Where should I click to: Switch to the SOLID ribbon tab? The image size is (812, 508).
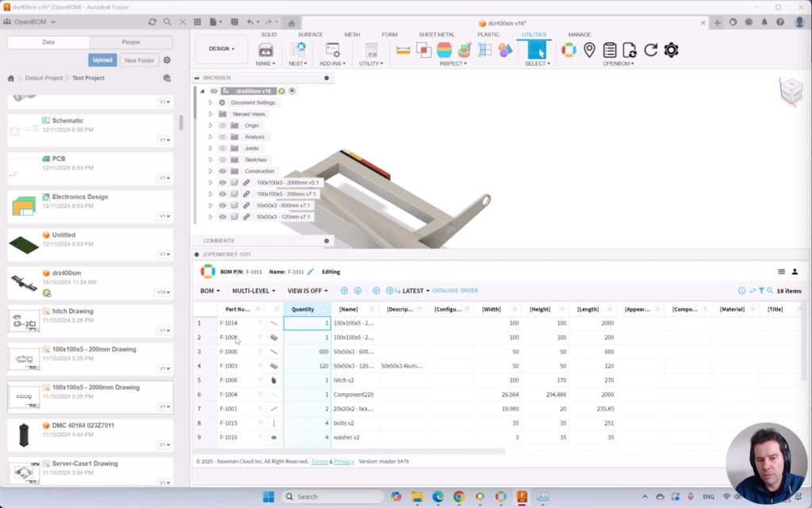269,35
